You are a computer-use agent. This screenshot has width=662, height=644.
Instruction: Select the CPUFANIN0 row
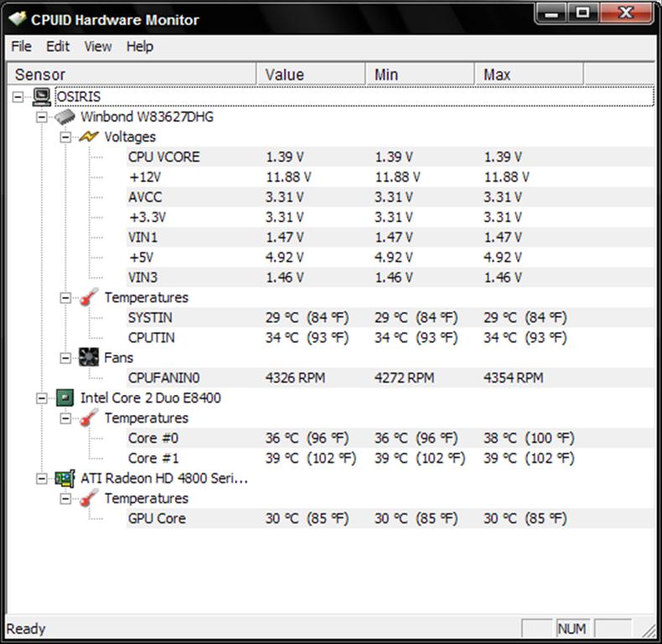[390, 378]
